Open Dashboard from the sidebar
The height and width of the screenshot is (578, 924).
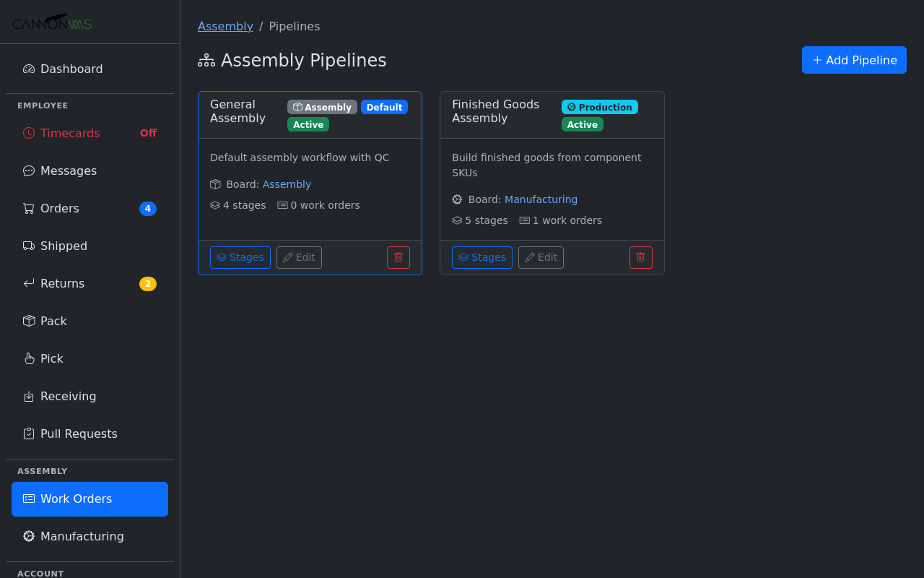tap(71, 69)
